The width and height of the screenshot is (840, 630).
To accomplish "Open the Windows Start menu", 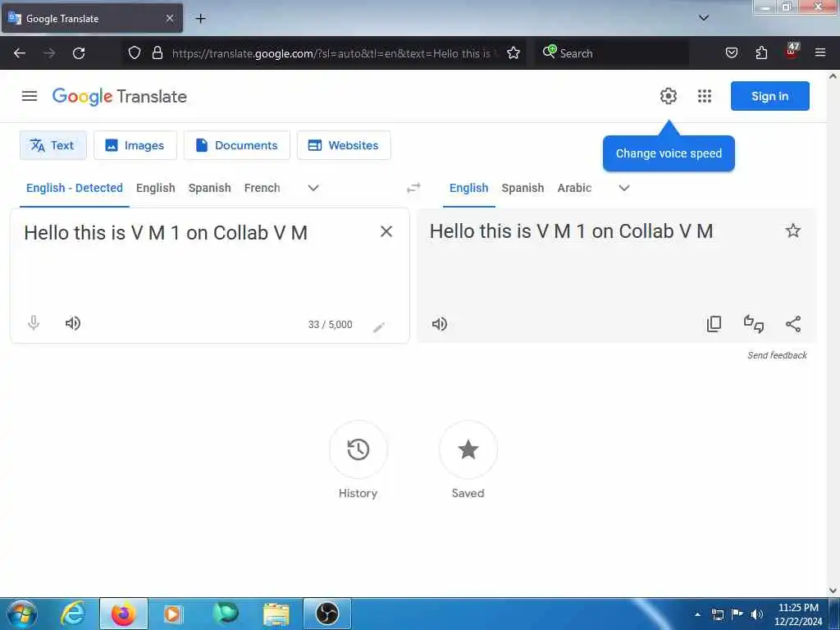I will point(22,614).
